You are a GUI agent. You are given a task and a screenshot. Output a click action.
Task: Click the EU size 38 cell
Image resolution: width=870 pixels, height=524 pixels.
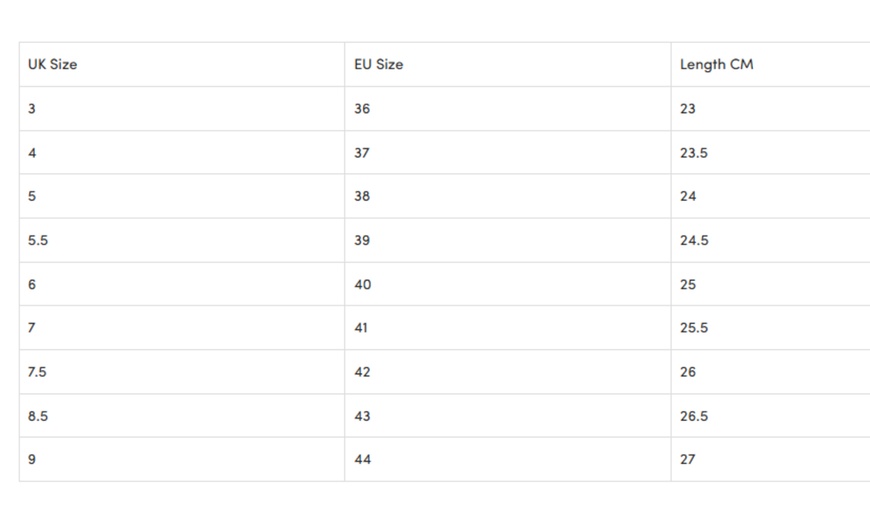coord(362,196)
